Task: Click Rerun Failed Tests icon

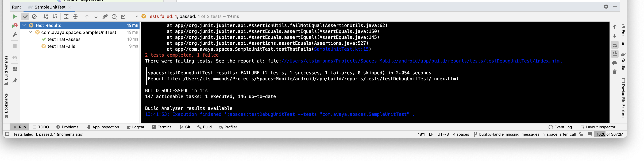Action: [x=15, y=25]
